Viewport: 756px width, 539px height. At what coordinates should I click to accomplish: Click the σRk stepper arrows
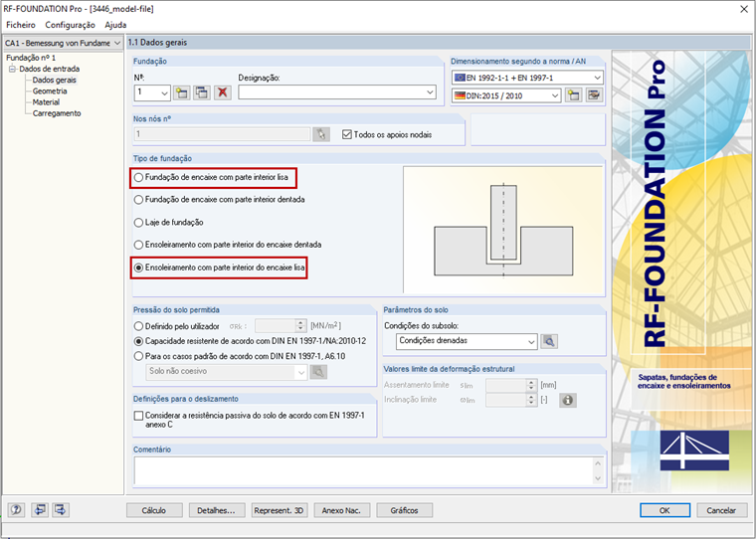[300, 326]
